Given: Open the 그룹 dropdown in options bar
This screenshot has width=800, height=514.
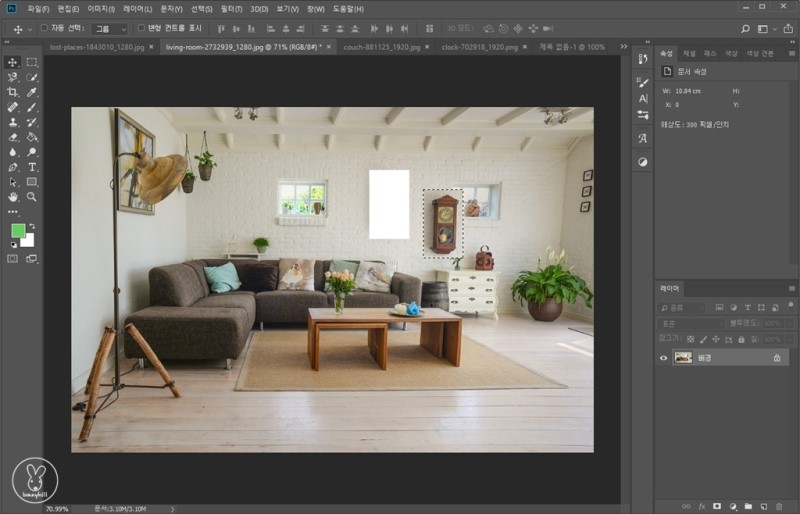Looking at the screenshot, I should [x=109, y=29].
